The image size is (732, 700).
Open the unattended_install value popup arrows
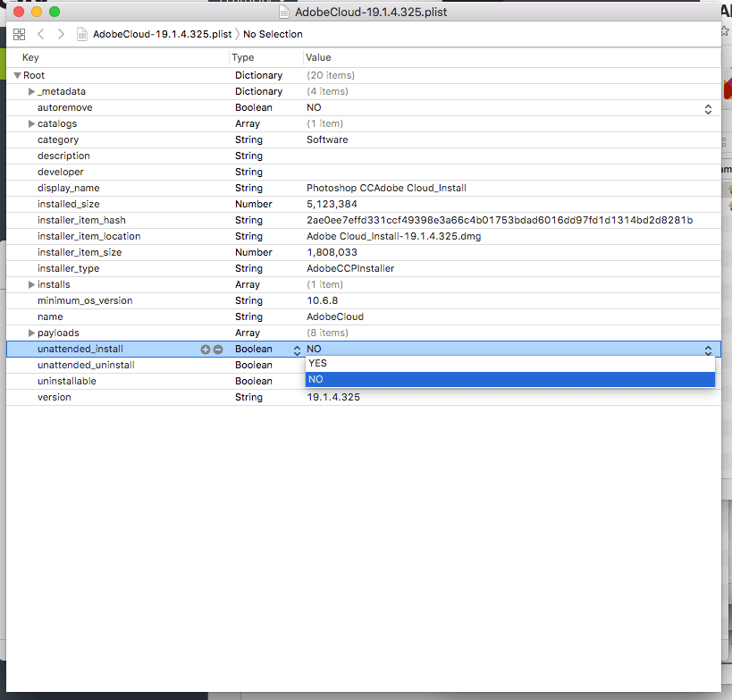[x=708, y=350]
